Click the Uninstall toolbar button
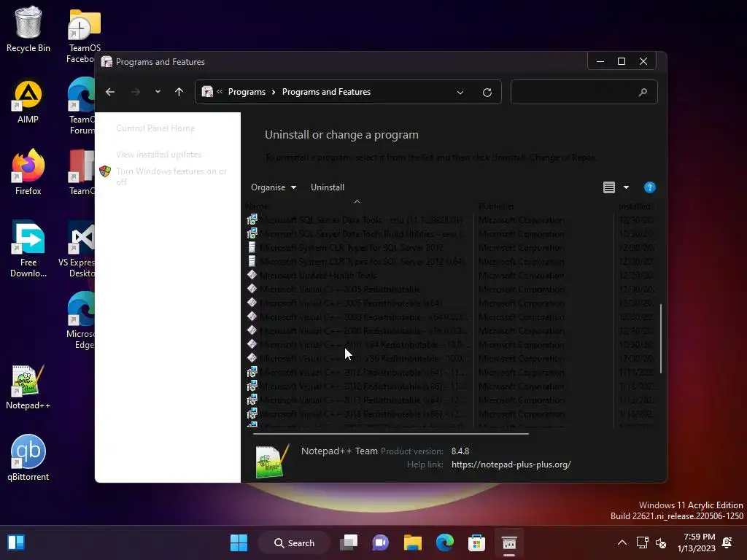 point(328,187)
